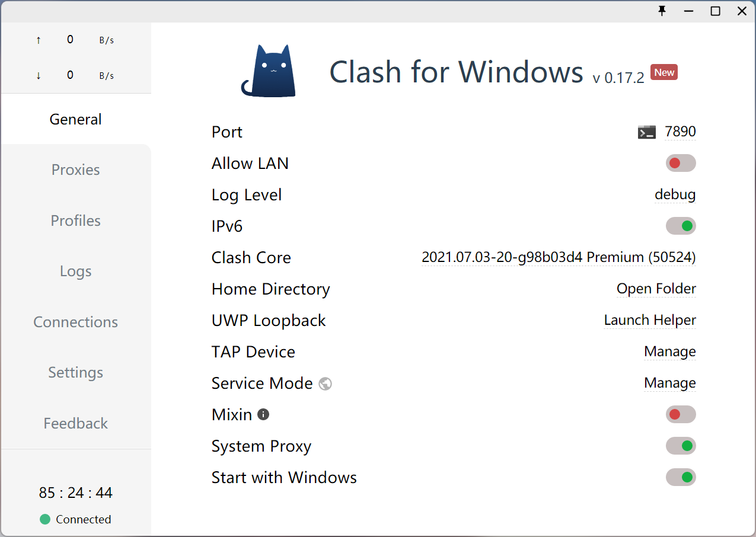Switch to the Profiles tab
The width and height of the screenshot is (756, 537).
tap(75, 220)
